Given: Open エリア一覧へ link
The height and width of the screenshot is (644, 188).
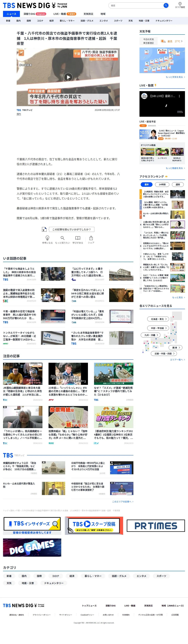Looking at the screenshot, I should 178,360.
